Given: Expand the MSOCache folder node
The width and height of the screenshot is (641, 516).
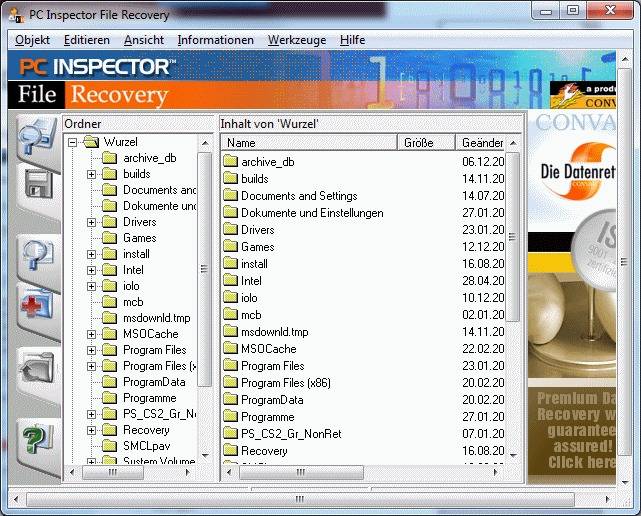Looking at the screenshot, I should tap(91, 334).
